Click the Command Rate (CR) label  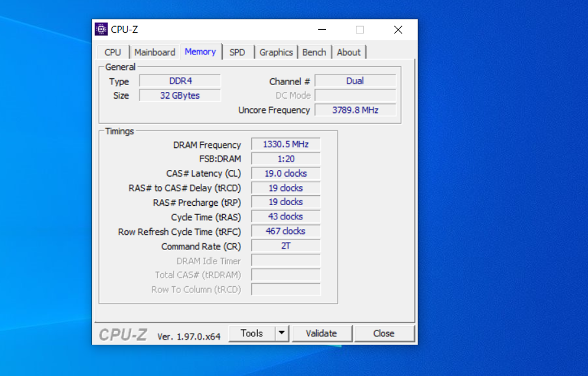coord(201,247)
